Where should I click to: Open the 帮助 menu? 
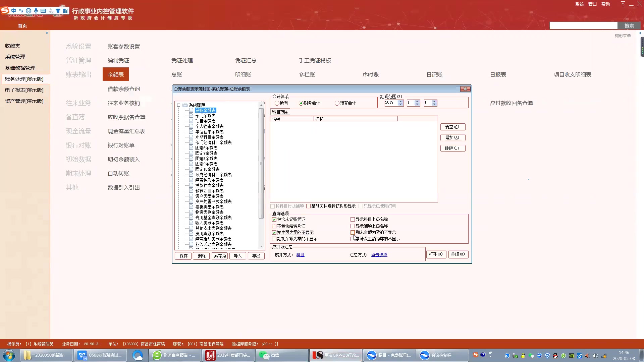click(605, 4)
